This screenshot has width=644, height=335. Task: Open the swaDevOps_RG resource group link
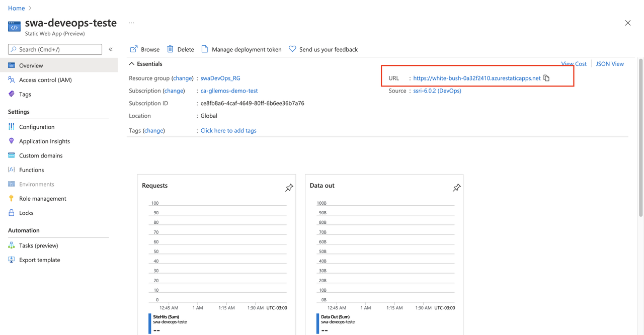tap(220, 78)
